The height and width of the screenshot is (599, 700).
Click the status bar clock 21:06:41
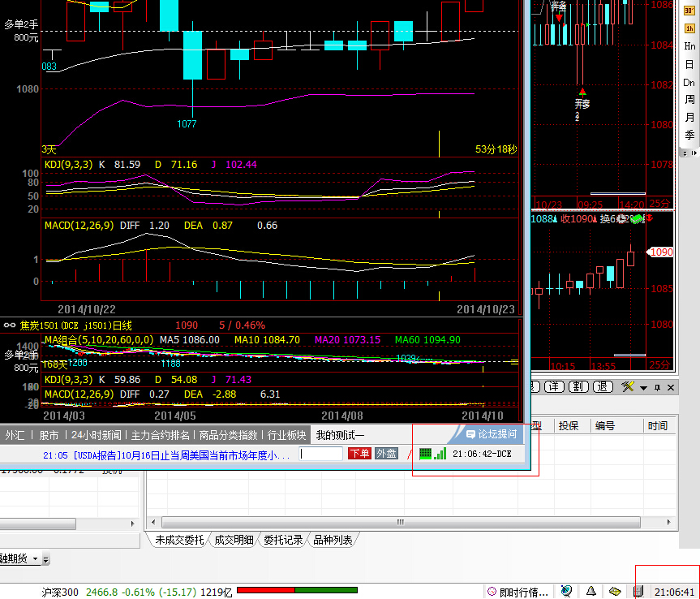point(674,593)
